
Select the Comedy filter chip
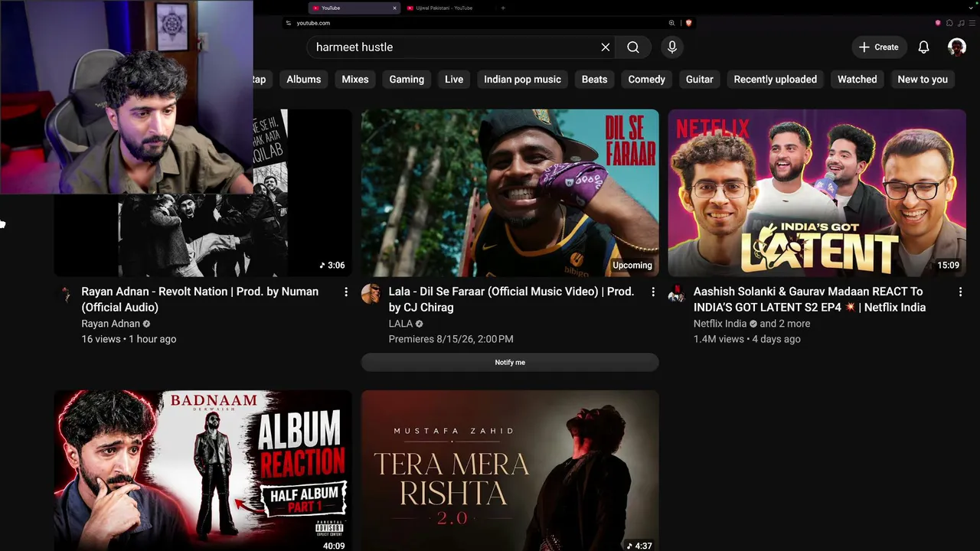(647, 80)
